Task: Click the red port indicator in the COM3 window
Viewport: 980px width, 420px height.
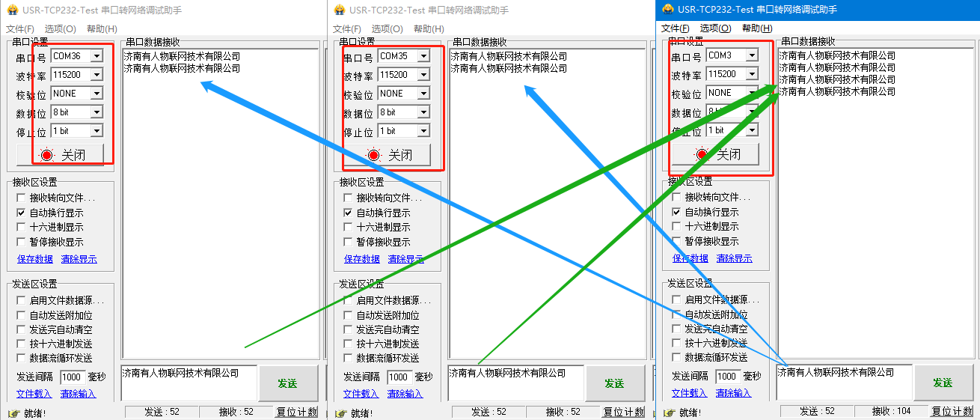Action: coord(702,154)
